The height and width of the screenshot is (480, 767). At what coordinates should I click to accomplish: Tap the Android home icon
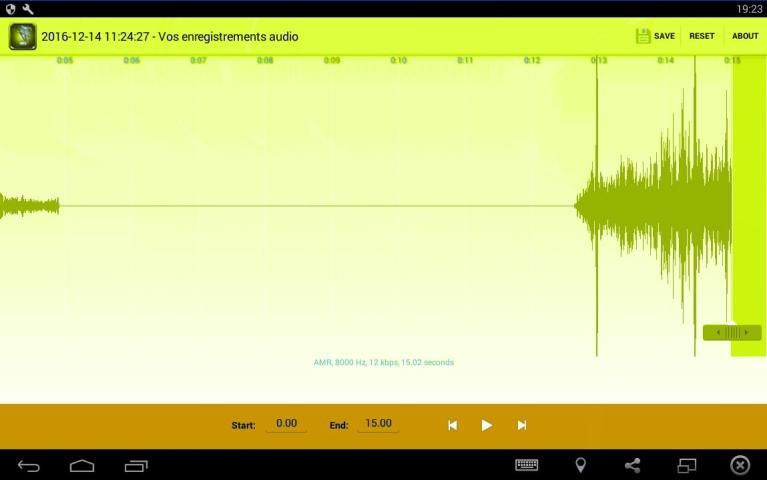(82, 465)
